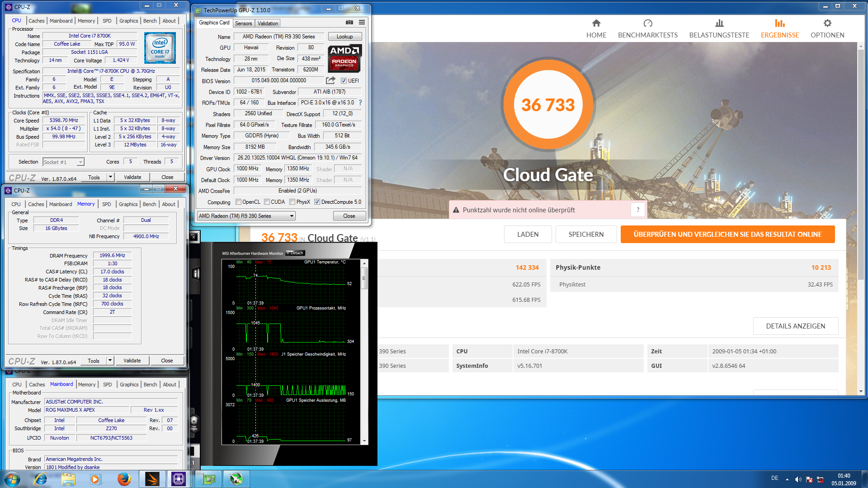Image resolution: width=868 pixels, height=488 pixels.
Task: Click the SPEICHERN button in 3DMark
Action: pyautogui.click(x=586, y=234)
